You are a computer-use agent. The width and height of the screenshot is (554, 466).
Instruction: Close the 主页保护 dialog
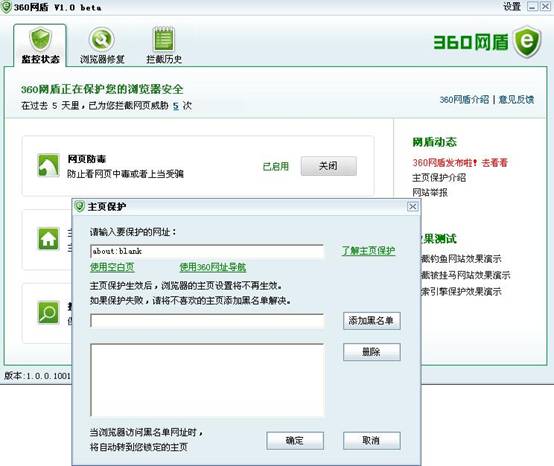(412, 206)
